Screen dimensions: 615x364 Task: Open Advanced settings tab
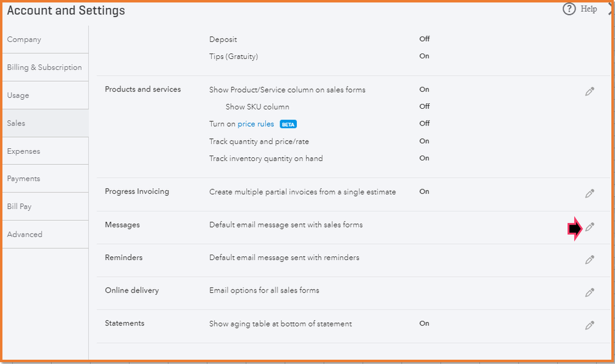click(x=25, y=234)
